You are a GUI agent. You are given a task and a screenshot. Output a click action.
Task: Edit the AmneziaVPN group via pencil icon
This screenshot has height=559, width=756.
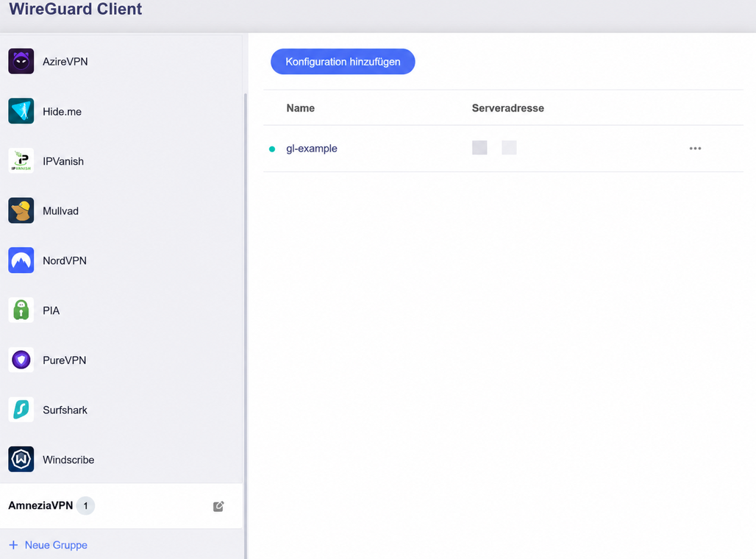(x=218, y=506)
